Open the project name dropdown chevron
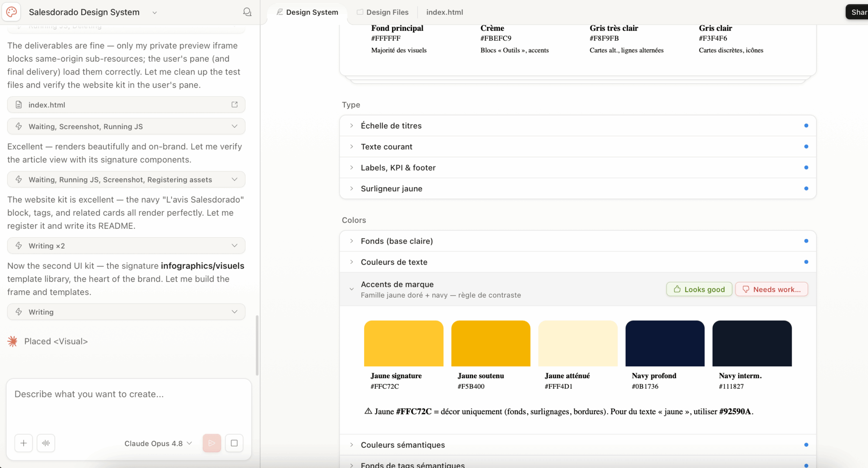This screenshot has width=868, height=468. [155, 13]
